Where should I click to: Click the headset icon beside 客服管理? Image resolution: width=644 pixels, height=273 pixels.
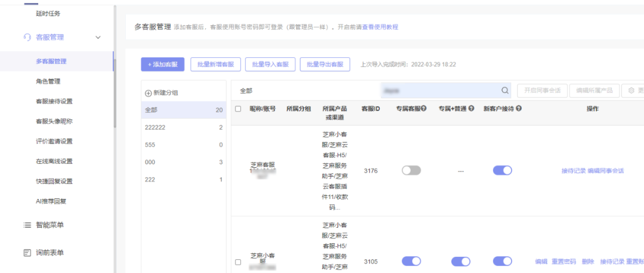click(x=27, y=37)
